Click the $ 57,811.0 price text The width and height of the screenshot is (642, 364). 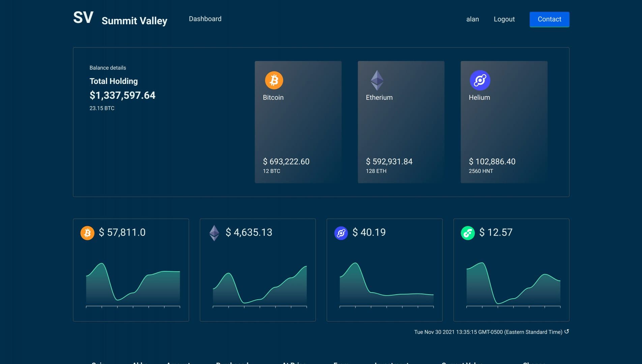tap(122, 232)
